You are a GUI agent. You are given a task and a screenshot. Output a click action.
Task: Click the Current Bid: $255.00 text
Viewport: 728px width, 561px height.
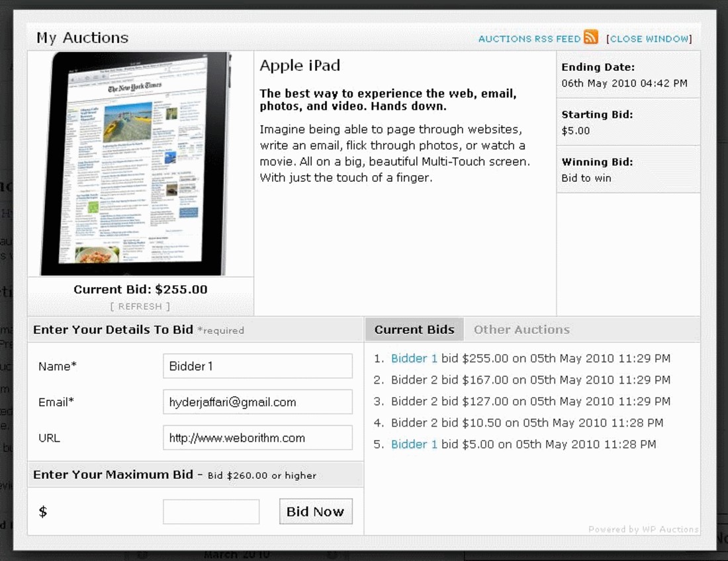click(141, 290)
